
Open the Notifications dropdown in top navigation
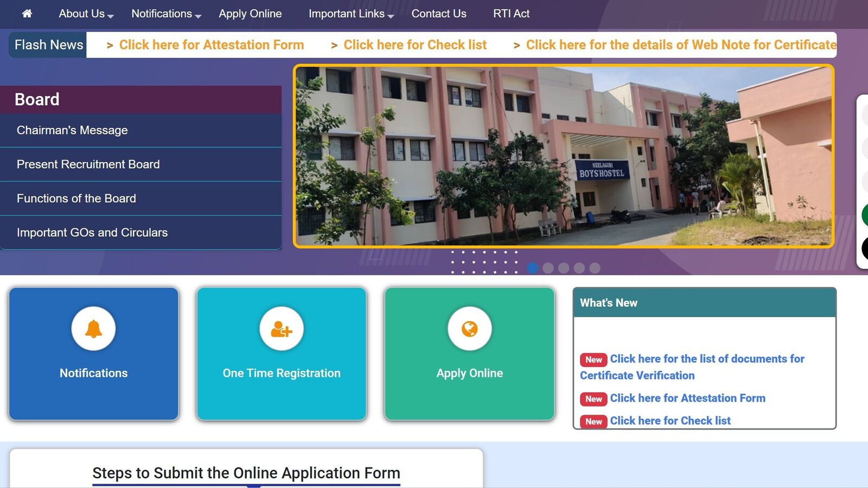(166, 14)
